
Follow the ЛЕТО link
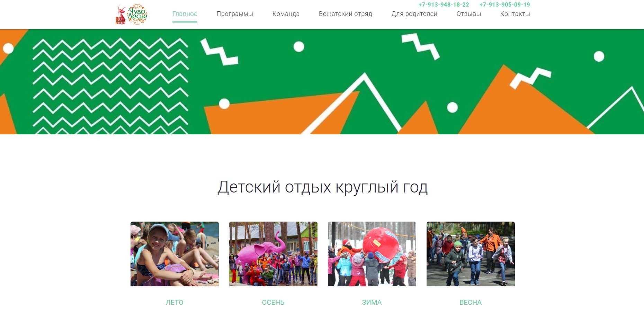(175, 302)
